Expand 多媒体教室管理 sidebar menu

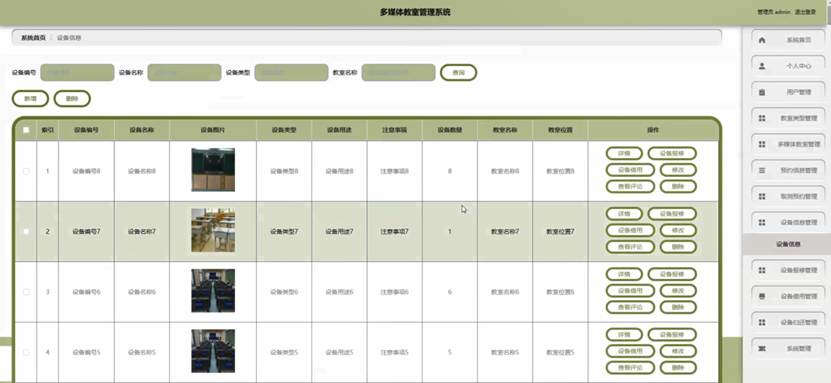coord(789,144)
